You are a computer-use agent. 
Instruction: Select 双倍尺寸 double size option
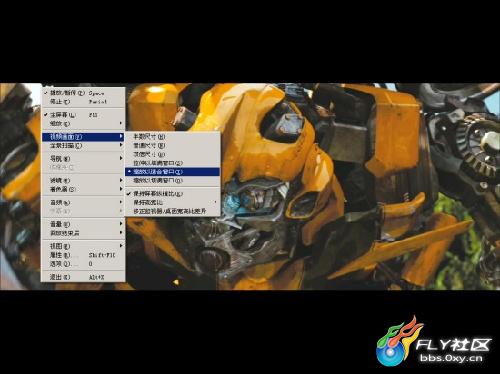point(172,154)
